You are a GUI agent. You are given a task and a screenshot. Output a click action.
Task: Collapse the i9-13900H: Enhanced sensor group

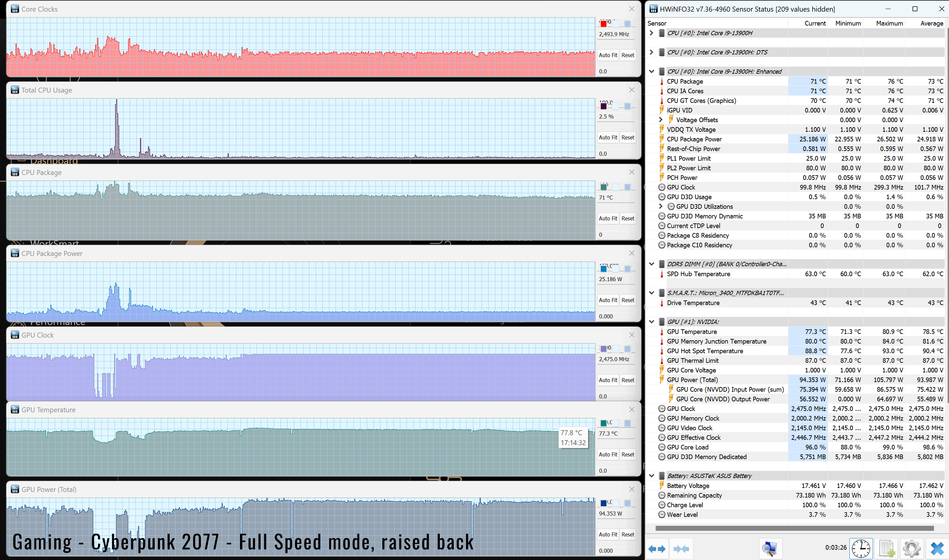click(x=651, y=71)
